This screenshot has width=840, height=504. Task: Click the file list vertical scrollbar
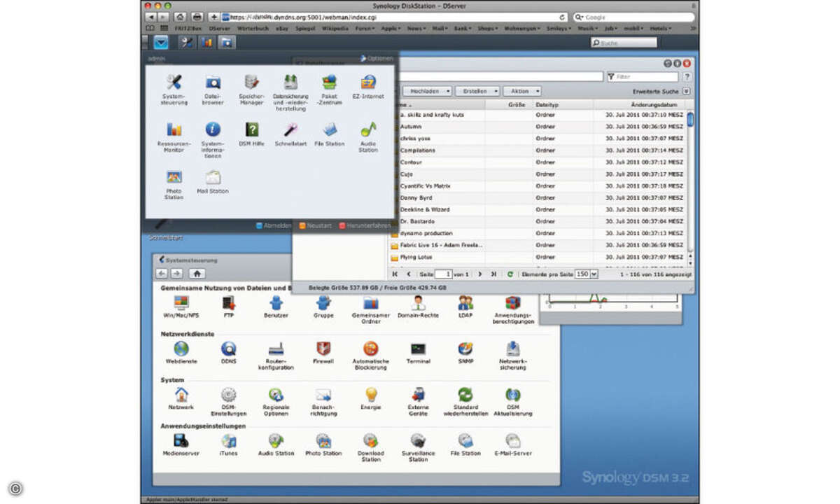click(690, 187)
